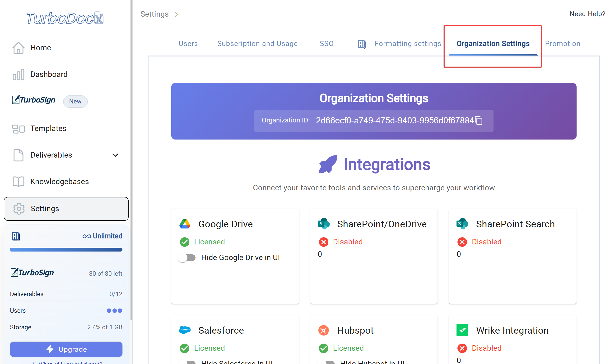The image size is (615, 364).
Task: Click the 80 of 80 left text
Action: pos(106,274)
